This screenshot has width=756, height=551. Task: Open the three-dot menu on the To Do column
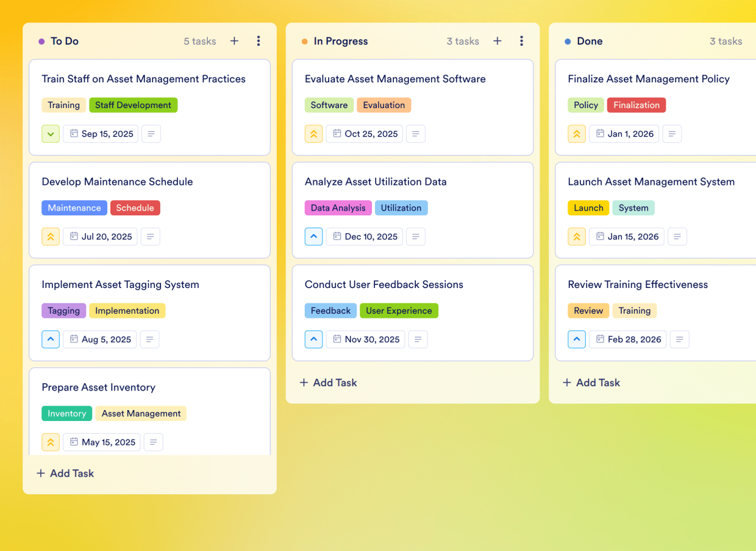(259, 41)
